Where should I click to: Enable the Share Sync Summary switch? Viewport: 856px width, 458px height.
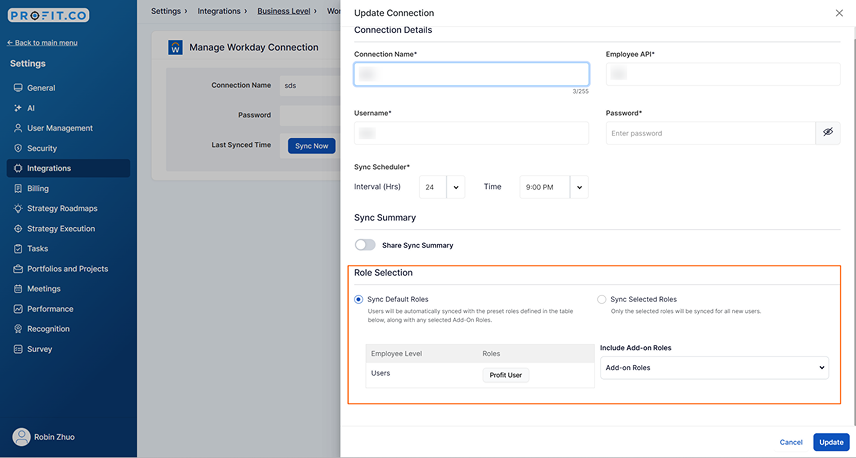(x=365, y=245)
